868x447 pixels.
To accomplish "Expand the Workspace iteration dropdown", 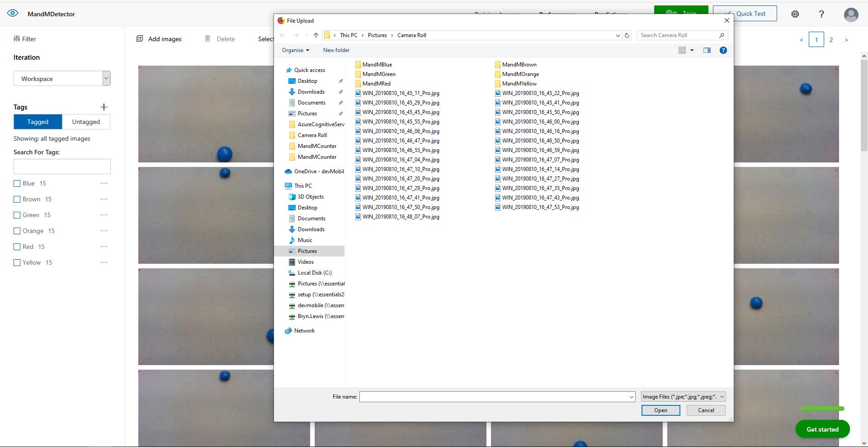I will click(106, 78).
